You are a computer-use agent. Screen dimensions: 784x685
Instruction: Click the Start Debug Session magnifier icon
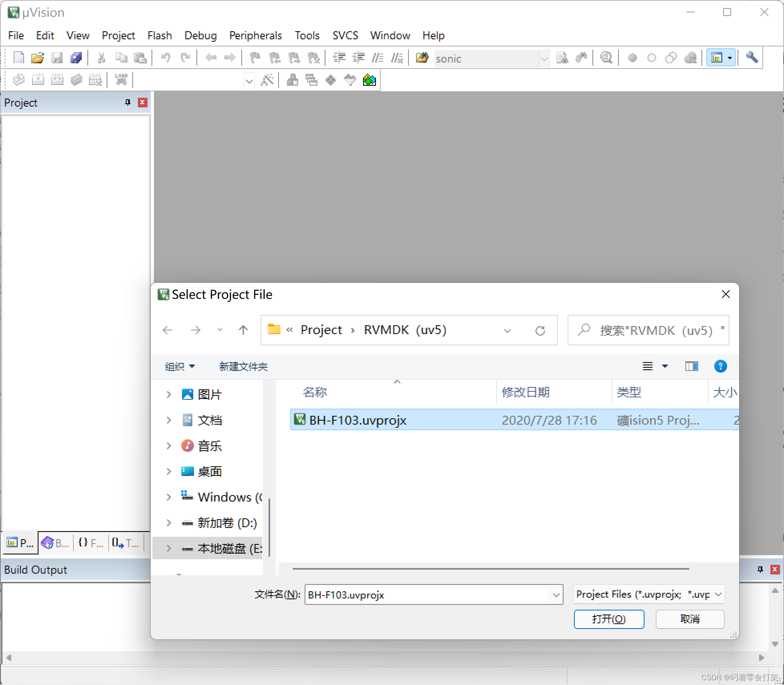606,58
